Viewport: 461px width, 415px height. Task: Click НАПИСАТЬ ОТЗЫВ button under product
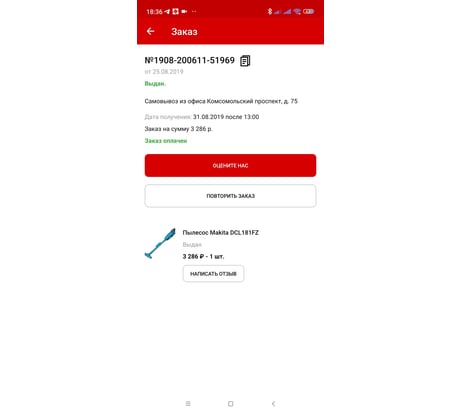click(x=213, y=274)
